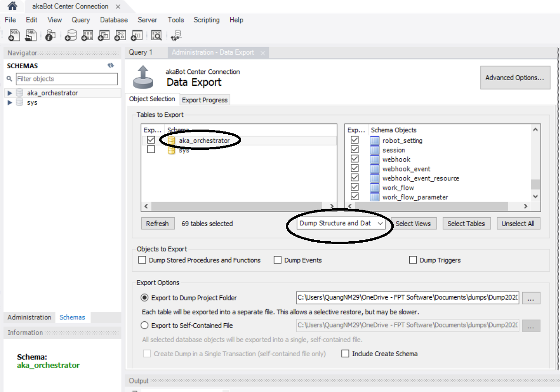The height and width of the screenshot is (392, 560).
Task: Switch to the Query 1 tab
Action: click(140, 52)
